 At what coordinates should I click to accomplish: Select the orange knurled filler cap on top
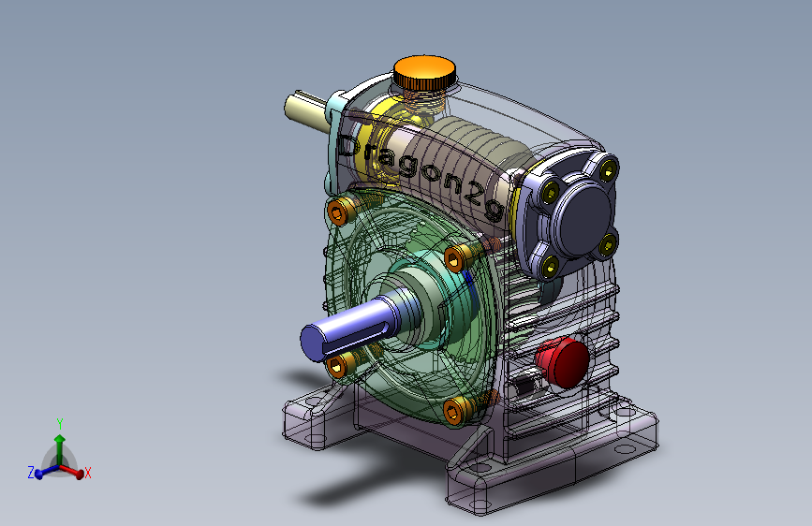click(x=424, y=72)
